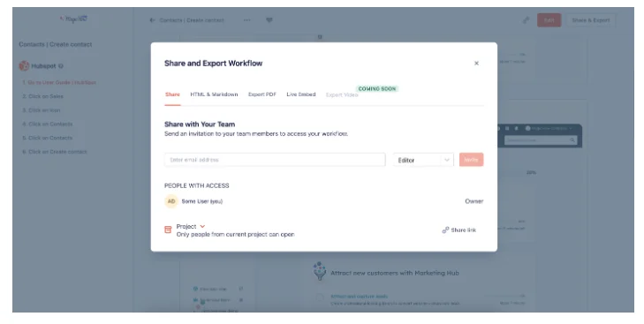This screenshot has width=644, height=324.
Task: Switch to the HTML & Markdown tab
Action: (x=214, y=94)
